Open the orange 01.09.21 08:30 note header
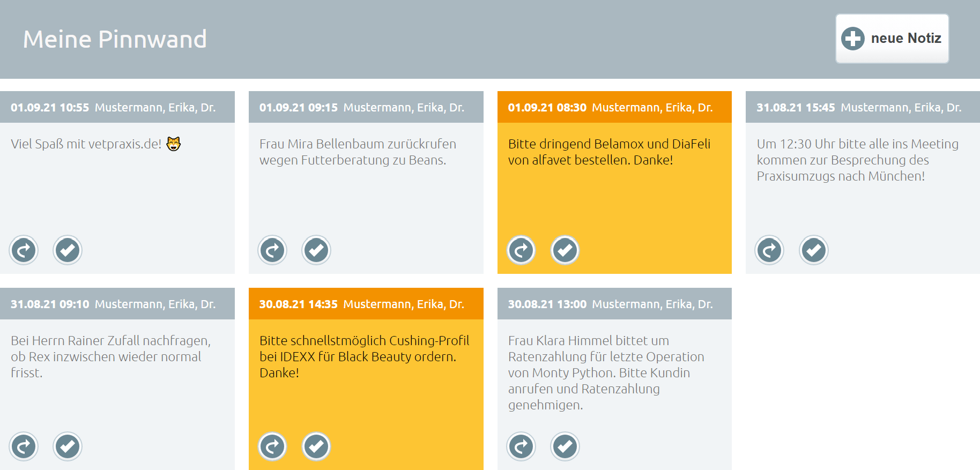Screen dimensions: 980x470 tap(614, 107)
